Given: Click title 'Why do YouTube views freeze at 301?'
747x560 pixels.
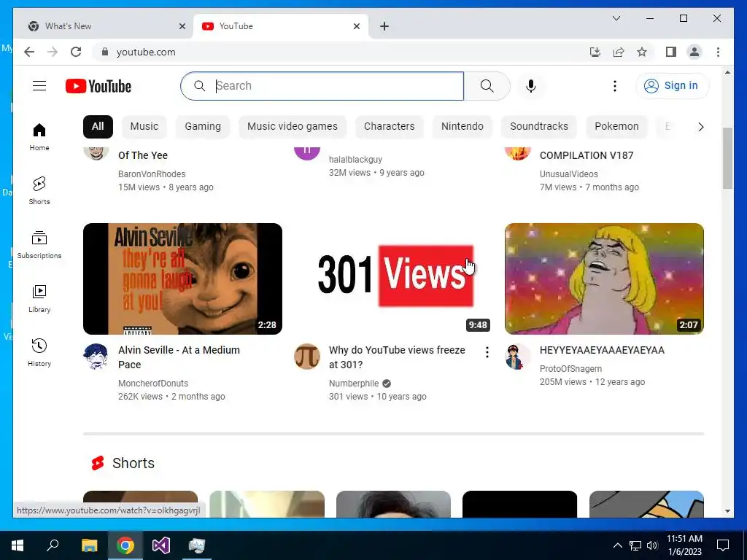Looking at the screenshot, I should [397, 357].
